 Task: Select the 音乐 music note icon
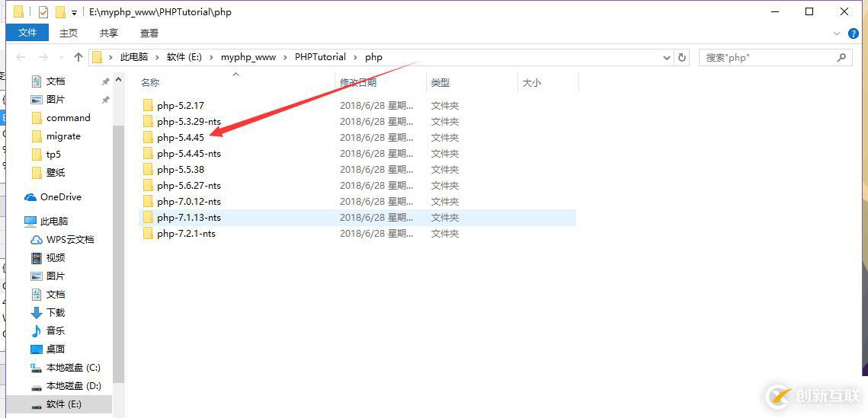tap(36, 331)
